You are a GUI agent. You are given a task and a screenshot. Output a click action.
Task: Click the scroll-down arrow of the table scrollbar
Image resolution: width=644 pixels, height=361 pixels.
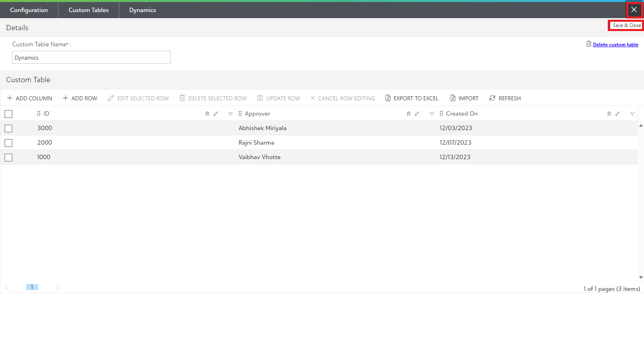pos(641,278)
